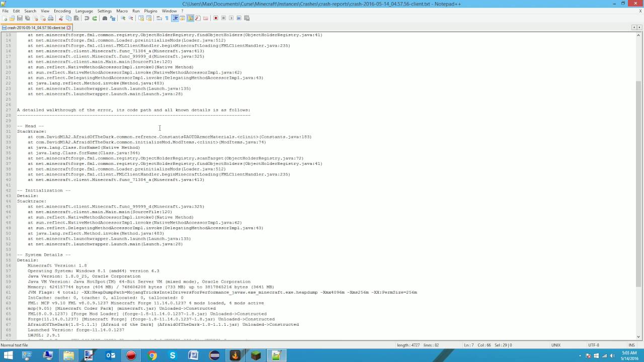Screen dimensions: 644x362
Task: Toggle INS insert mode in status bar
Action: (631, 345)
